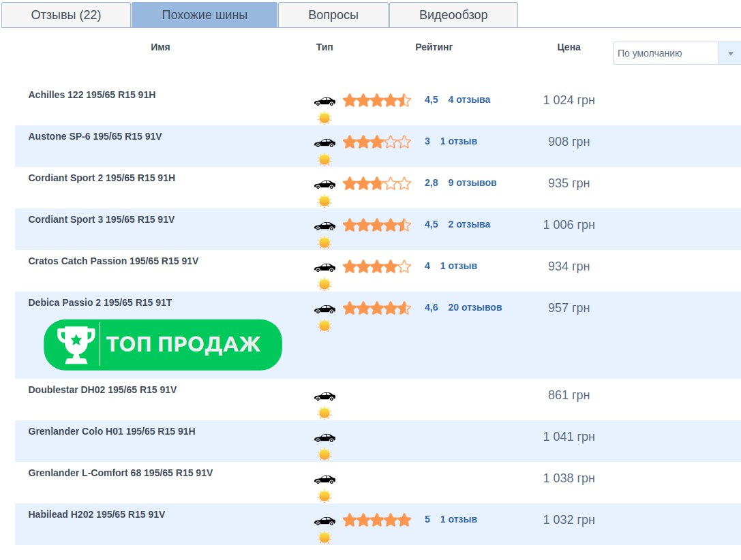Open 1 отзыв link for Cratos Catch Passion
This screenshot has width=741, height=560.
point(458,266)
